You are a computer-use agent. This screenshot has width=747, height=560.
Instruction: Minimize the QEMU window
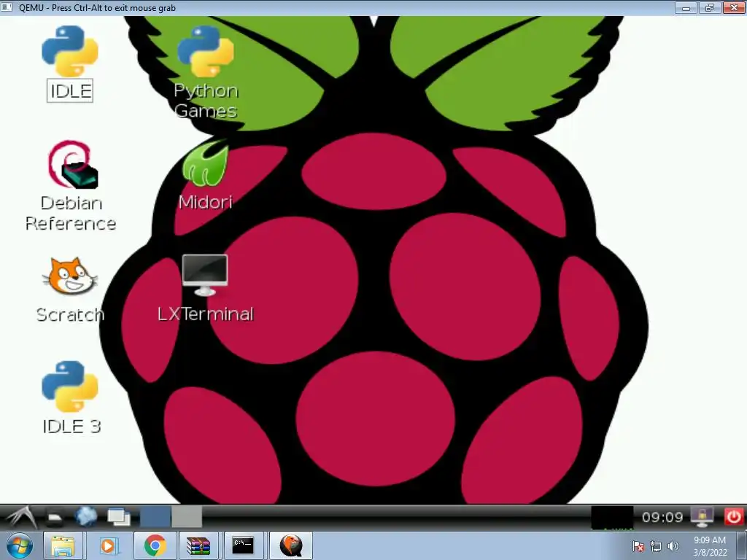click(686, 7)
